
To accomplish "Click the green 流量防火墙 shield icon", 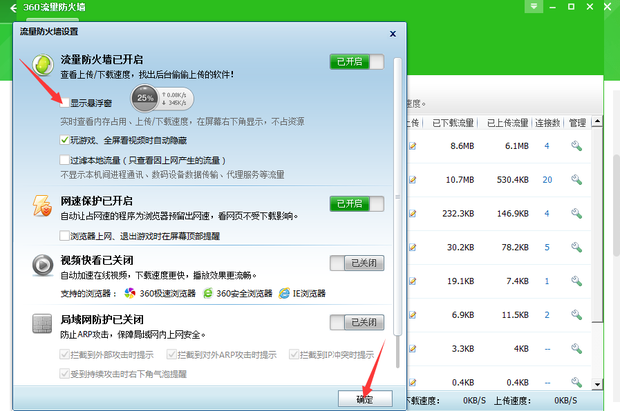I will pyautogui.click(x=43, y=64).
